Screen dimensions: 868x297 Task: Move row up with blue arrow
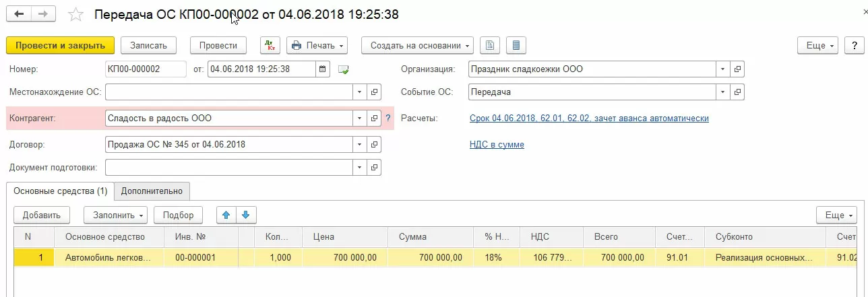(x=226, y=215)
